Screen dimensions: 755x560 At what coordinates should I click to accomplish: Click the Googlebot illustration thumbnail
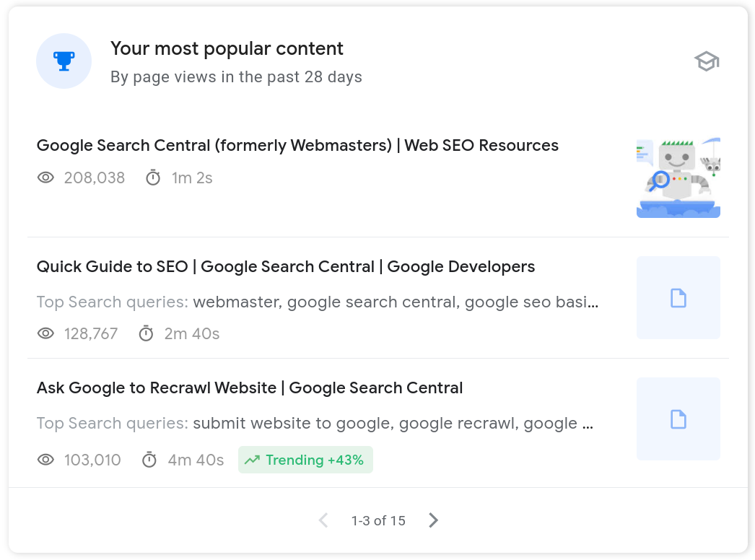point(678,178)
